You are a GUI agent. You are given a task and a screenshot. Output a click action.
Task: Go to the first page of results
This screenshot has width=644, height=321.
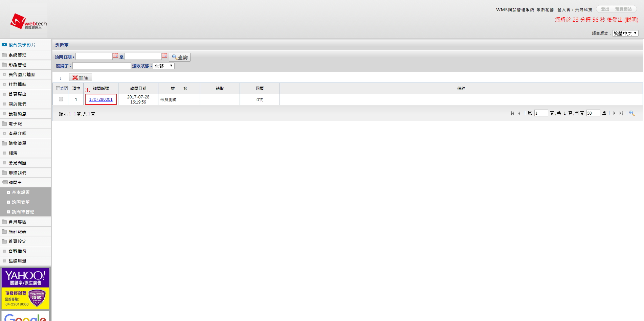click(x=512, y=113)
